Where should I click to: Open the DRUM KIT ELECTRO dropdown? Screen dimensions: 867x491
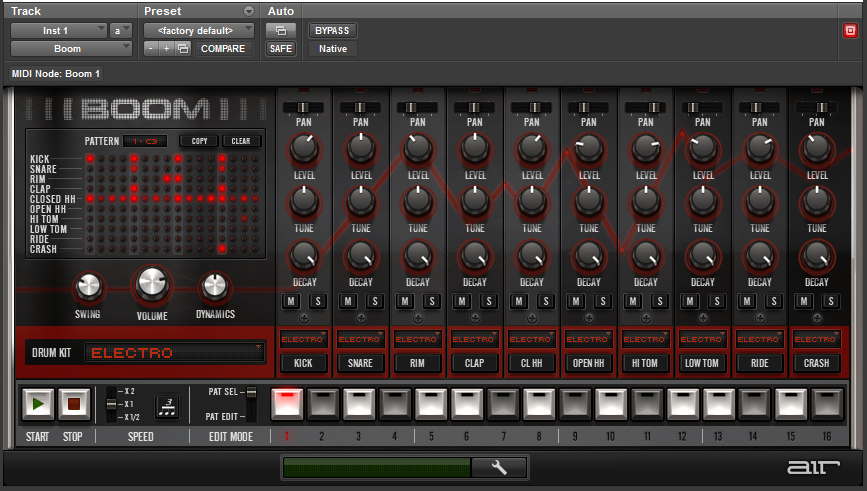(x=174, y=353)
